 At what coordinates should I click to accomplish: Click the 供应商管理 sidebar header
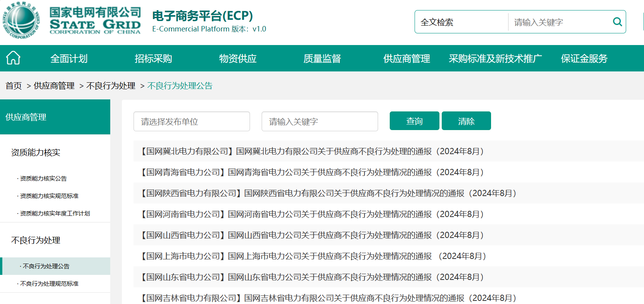[55, 117]
